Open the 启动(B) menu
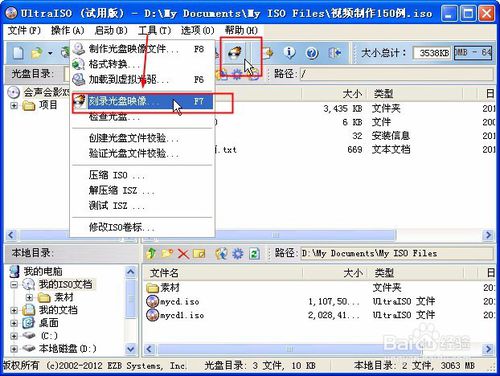The image size is (500, 376). [111, 31]
